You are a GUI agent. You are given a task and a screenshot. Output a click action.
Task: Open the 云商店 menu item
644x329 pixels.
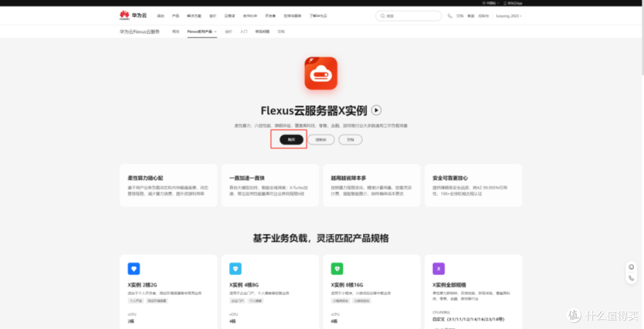(229, 16)
